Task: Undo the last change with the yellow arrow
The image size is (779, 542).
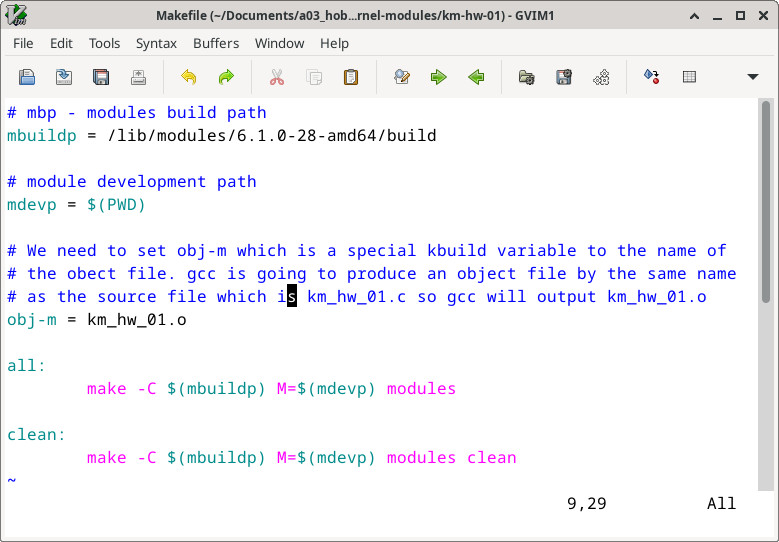Action: coord(189,77)
